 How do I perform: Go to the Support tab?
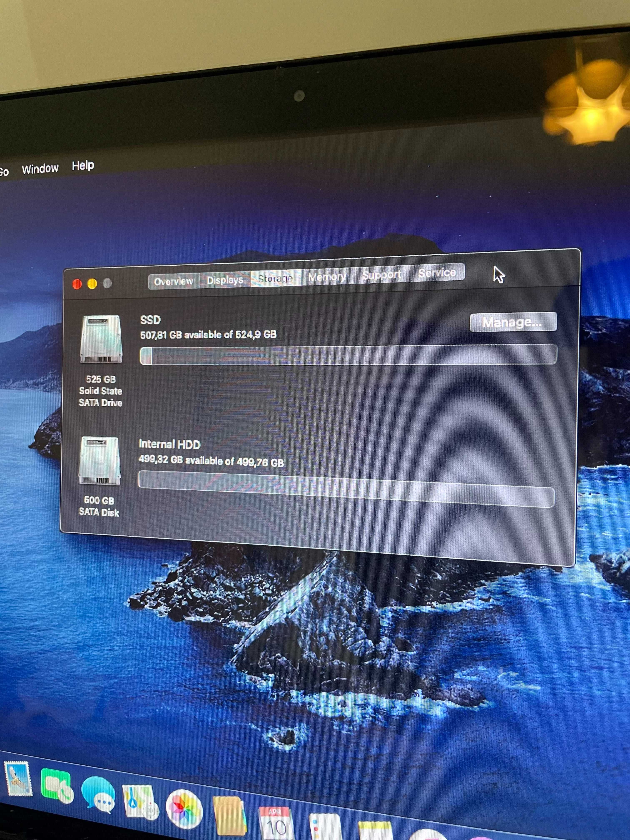(x=382, y=275)
